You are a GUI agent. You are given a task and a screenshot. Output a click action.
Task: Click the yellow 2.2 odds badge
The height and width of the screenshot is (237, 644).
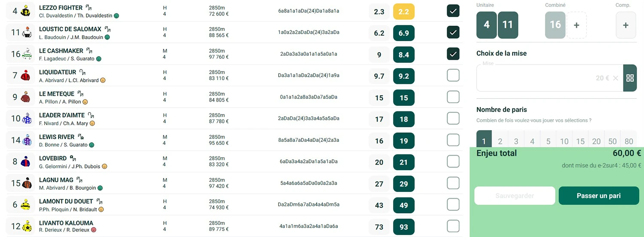(404, 12)
